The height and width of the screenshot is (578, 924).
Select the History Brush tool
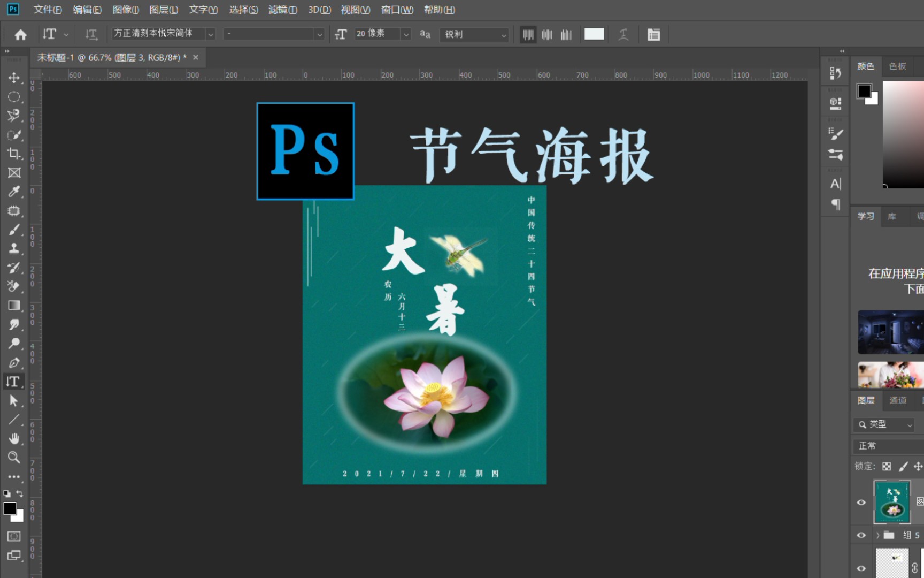[14, 268]
